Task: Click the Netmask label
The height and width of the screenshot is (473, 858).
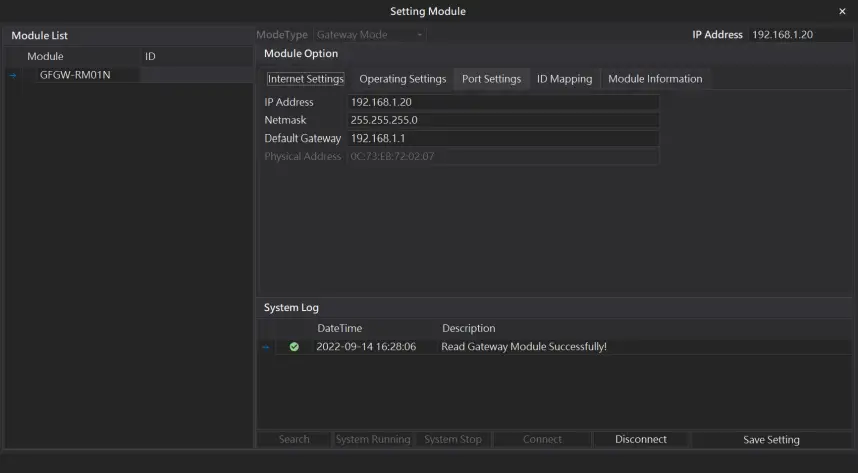Action: point(285,120)
